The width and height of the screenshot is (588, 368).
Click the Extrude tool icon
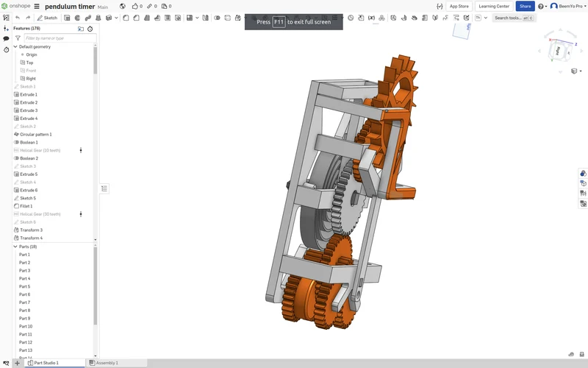click(67, 18)
